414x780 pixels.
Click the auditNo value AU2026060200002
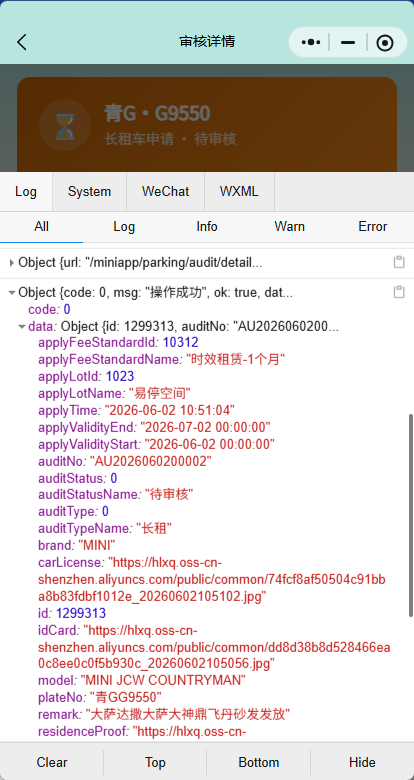tap(150, 461)
